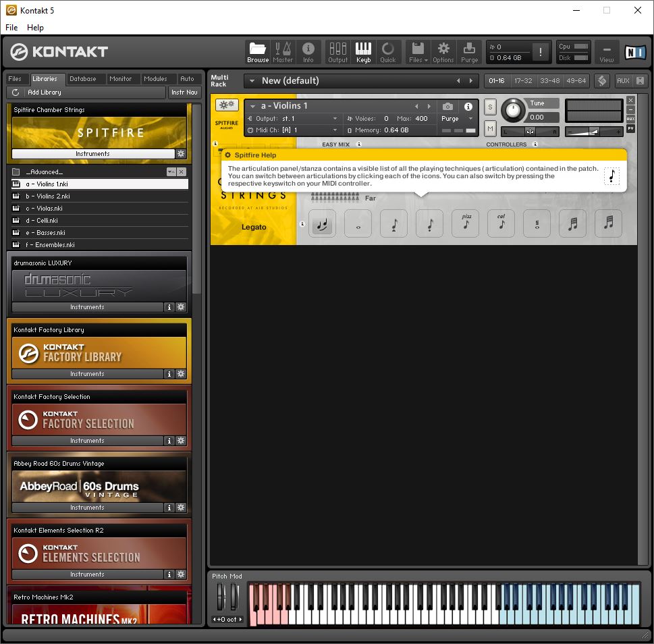Screen dimensions: 654x644
Task: Go to the next multi preset arrow
Action: (471, 81)
